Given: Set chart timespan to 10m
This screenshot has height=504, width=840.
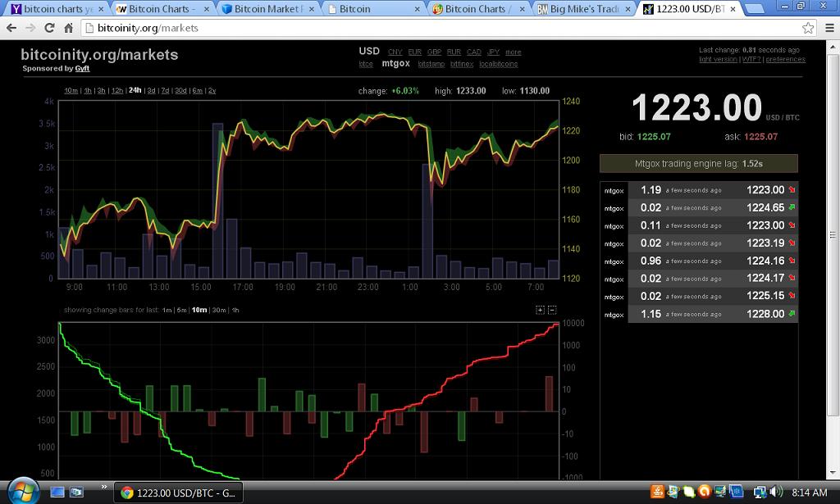Looking at the screenshot, I should [71, 90].
